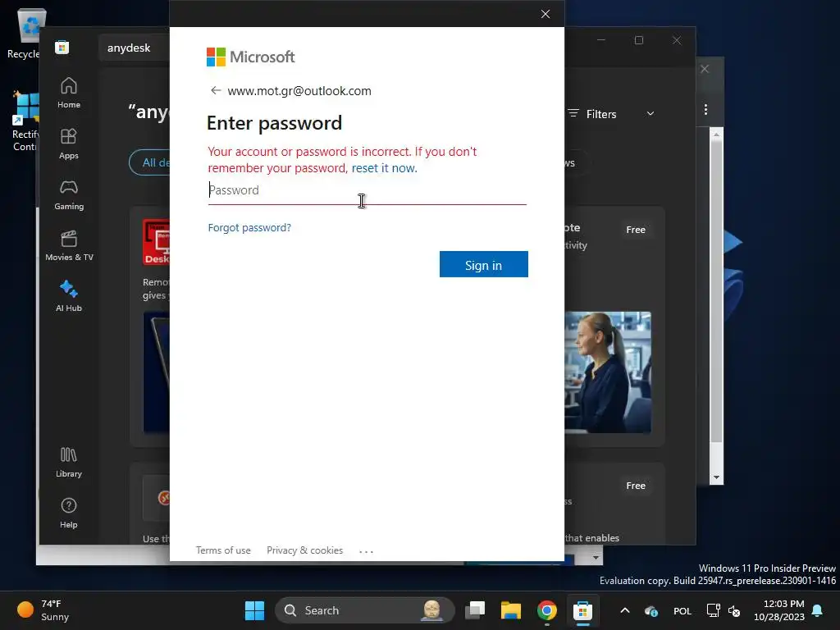This screenshot has height=630, width=840.
Task: Open Movies & TV in Store sidebar
Action: pyautogui.click(x=69, y=245)
